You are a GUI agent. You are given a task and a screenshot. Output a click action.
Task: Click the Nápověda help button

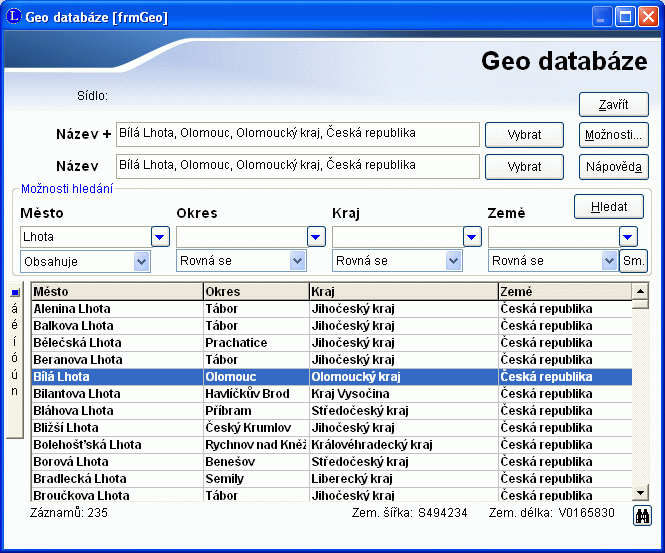click(614, 167)
